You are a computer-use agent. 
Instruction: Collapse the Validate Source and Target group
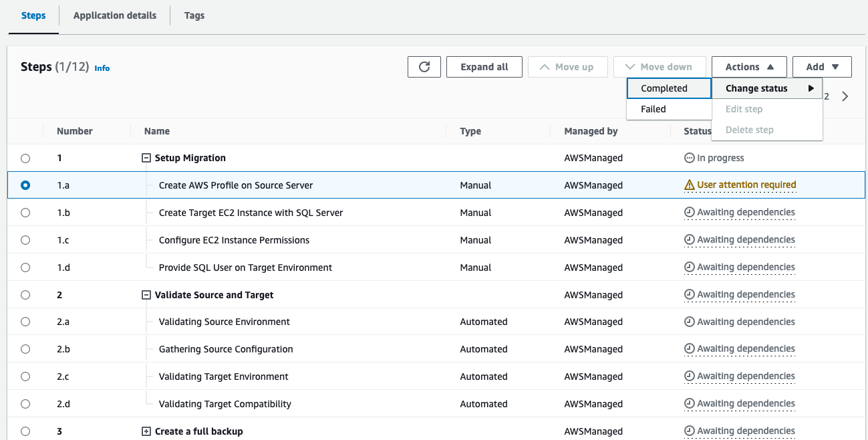pyautogui.click(x=146, y=295)
